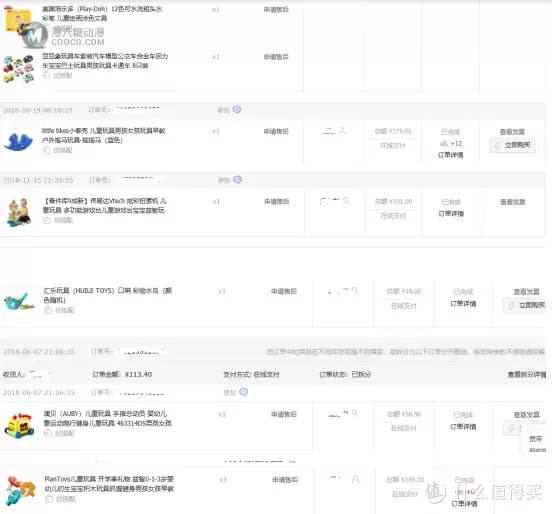The image size is (552, 514).
Task: Open the PlanToys product title link
Action: coord(109,484)
